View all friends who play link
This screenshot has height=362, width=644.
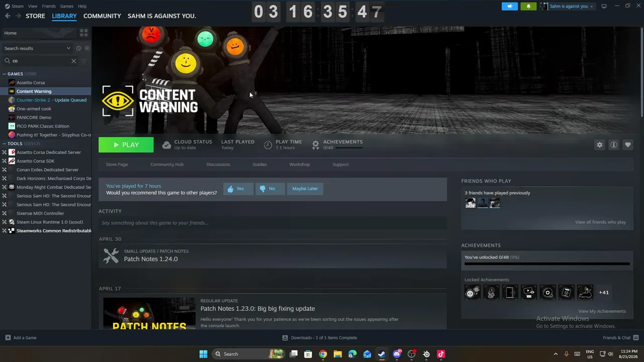coord(601,222)
